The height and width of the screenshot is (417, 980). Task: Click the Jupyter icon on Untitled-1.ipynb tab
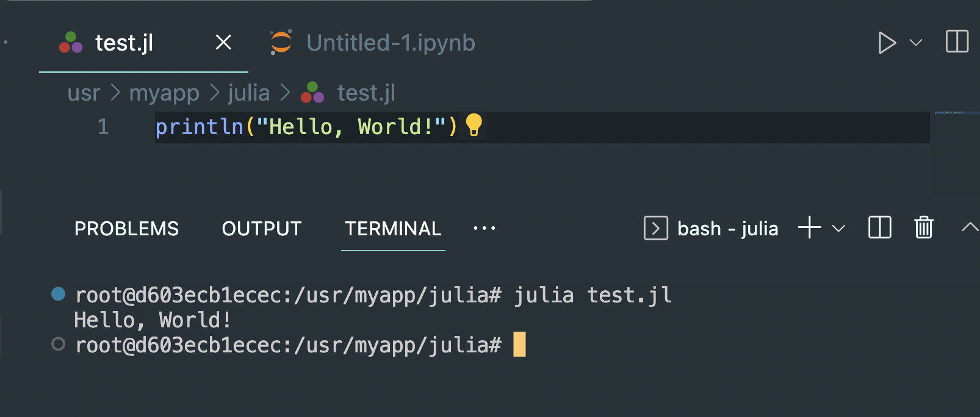click(280, 43)
